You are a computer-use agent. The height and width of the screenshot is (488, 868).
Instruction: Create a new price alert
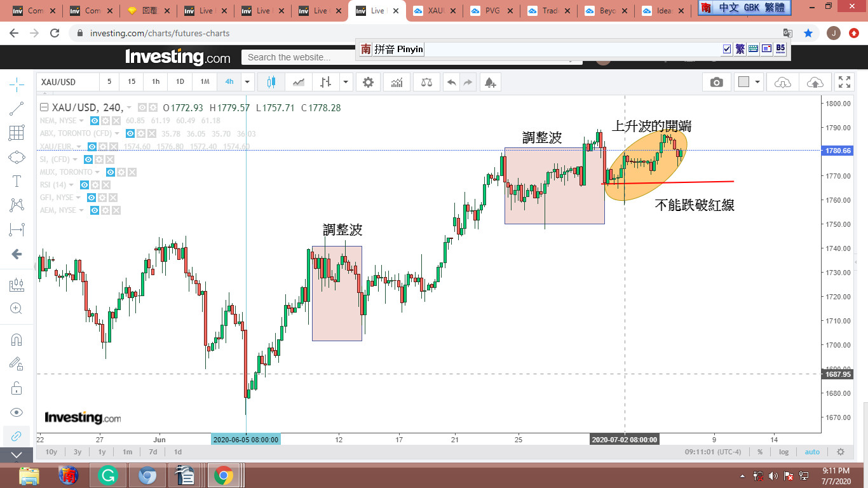pyautogui.click(x=489, y=82)
